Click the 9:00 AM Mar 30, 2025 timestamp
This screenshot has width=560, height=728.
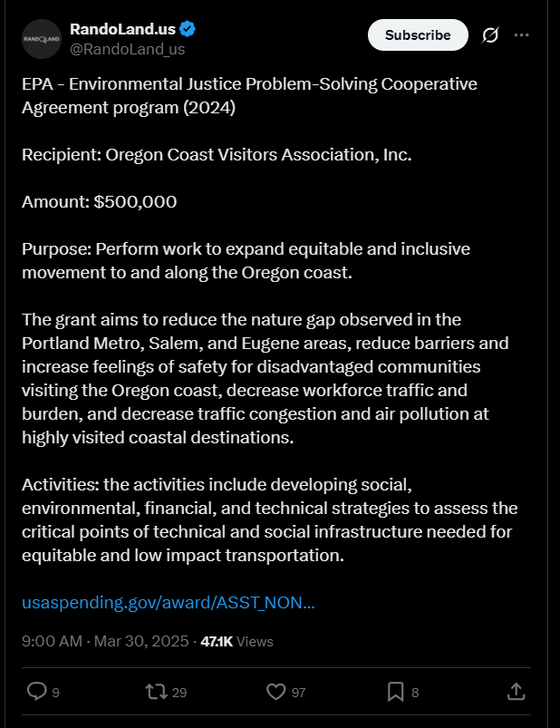pyautogui.click(x=104, y=641)
